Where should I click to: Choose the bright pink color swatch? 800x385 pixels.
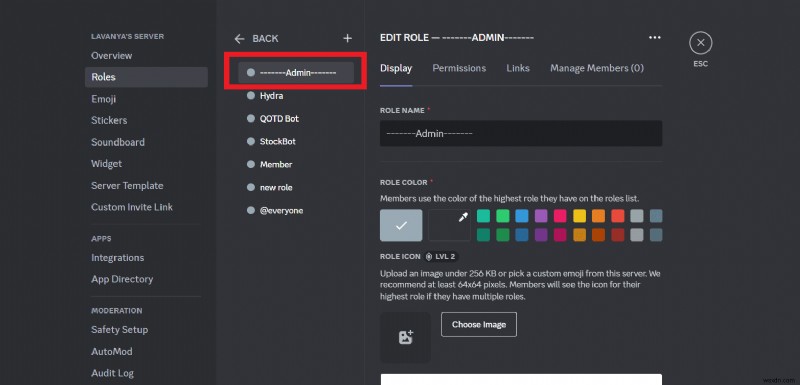pos(560,216)
